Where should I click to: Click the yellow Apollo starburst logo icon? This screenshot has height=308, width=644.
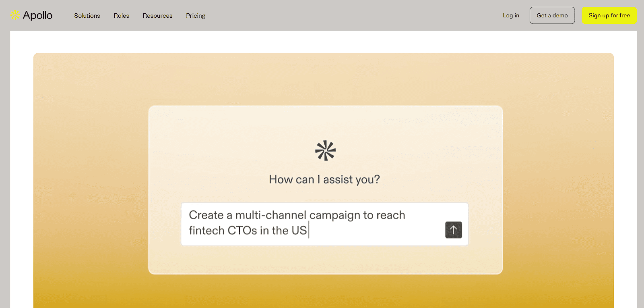click(x=15, y=15)
